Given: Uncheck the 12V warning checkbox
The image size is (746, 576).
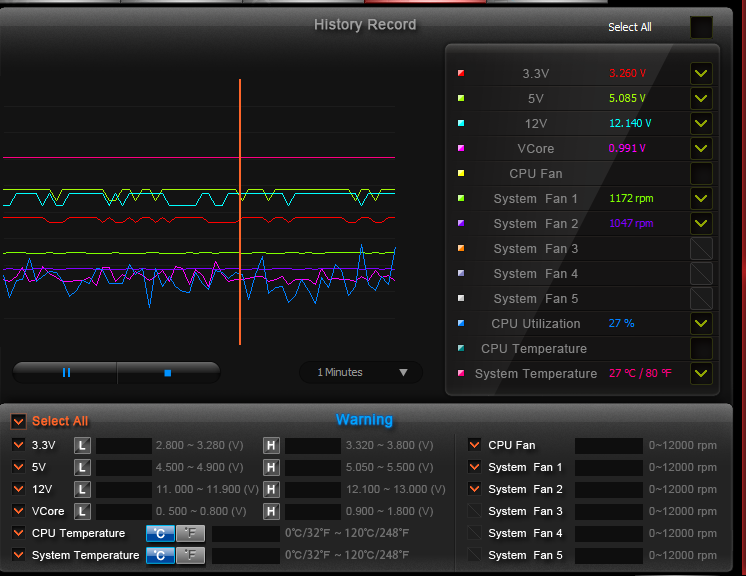Looking at the screenshot, I should 19,488.
